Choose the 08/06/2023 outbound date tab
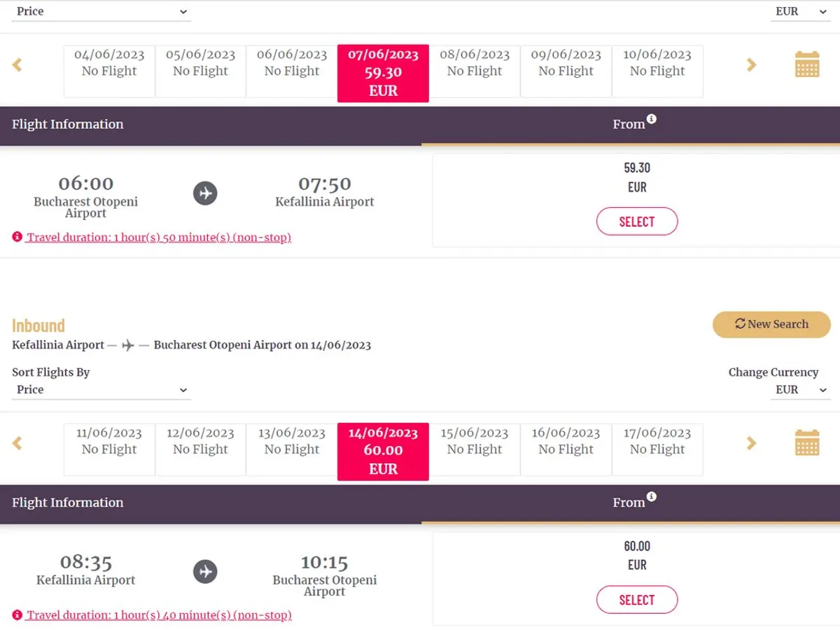This screenshot has width=840, height=630. click(x=475, y=71)
